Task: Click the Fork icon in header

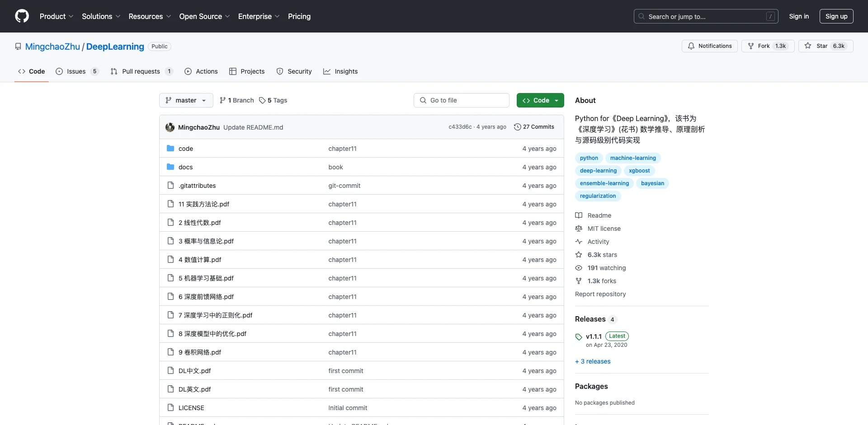Action: (x=751, y=46)
